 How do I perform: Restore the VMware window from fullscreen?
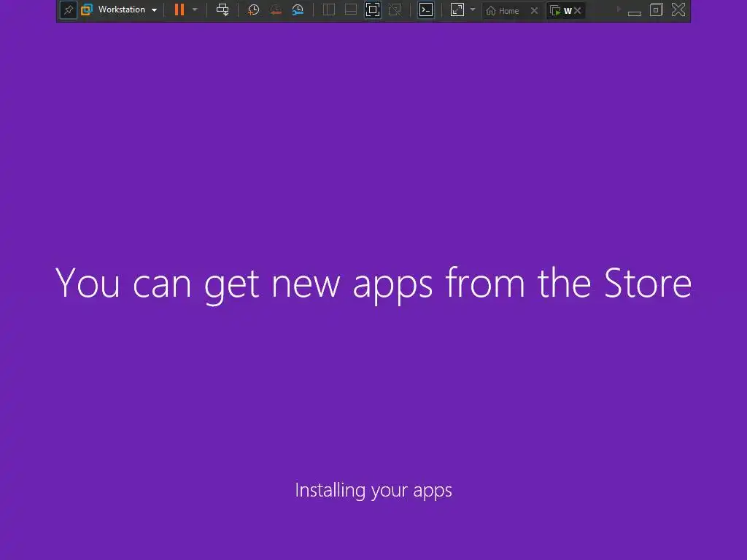pos(657,9)
